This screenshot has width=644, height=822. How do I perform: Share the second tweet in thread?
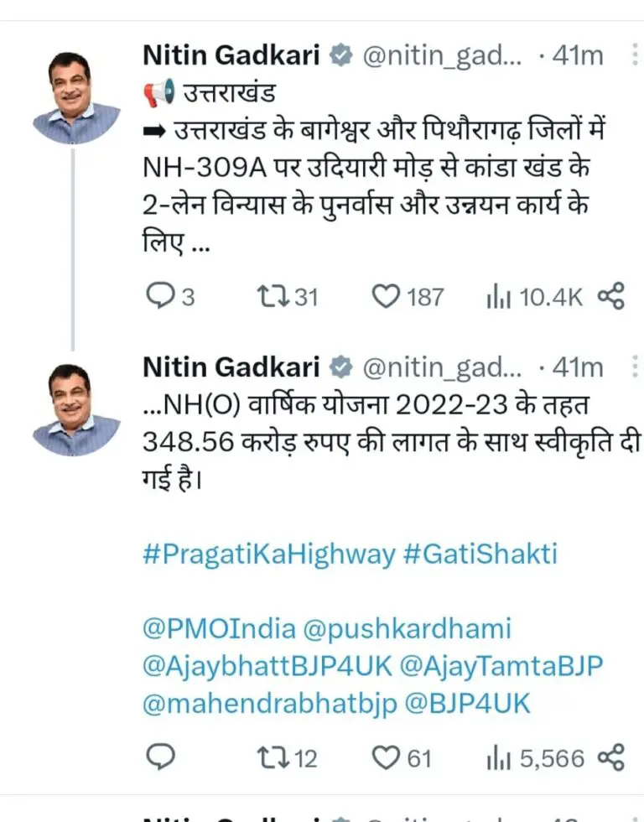(x=610, y=757)
